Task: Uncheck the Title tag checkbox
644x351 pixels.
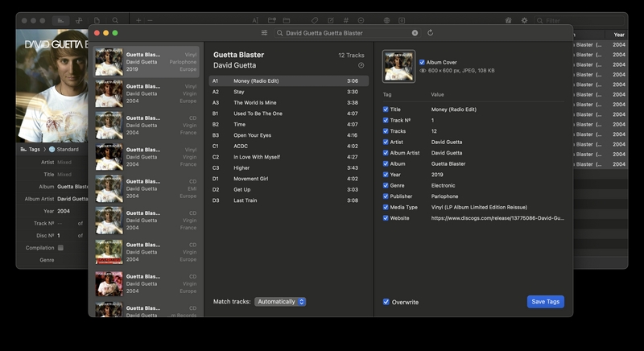Action: coord(386,109)
